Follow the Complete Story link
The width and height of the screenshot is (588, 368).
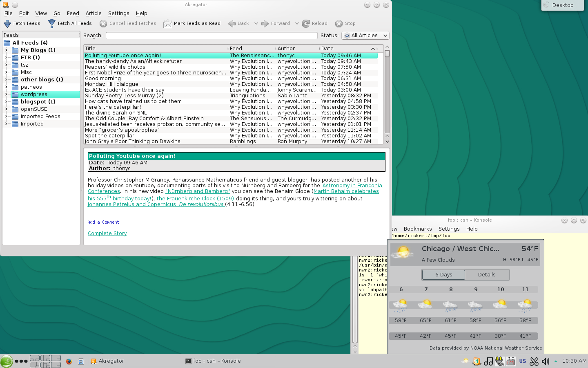point(107,233)
